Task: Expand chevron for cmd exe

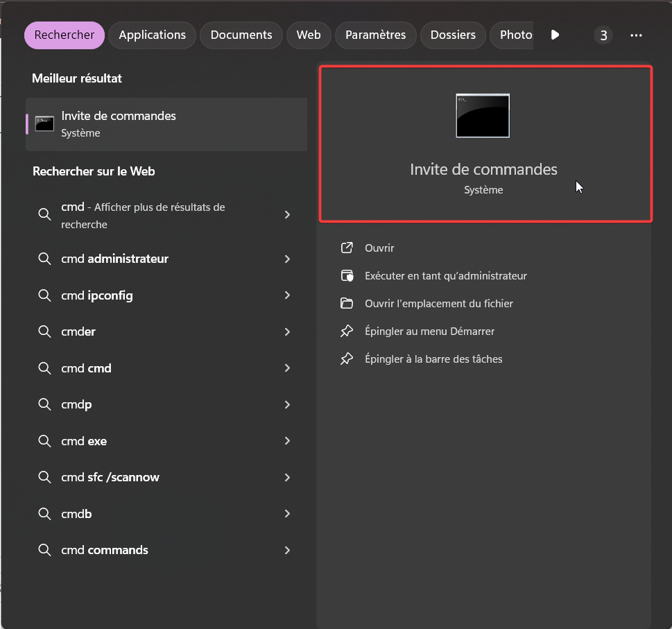Action: tap(287, 441)
